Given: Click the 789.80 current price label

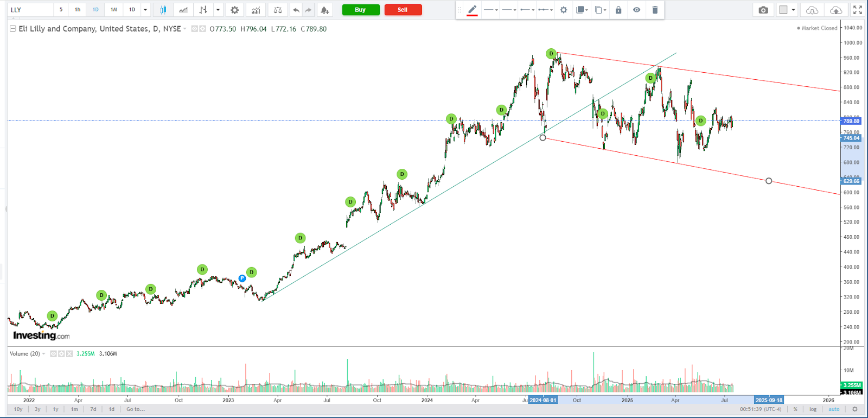Looking at the screenshot, I should tap(851, 121).
